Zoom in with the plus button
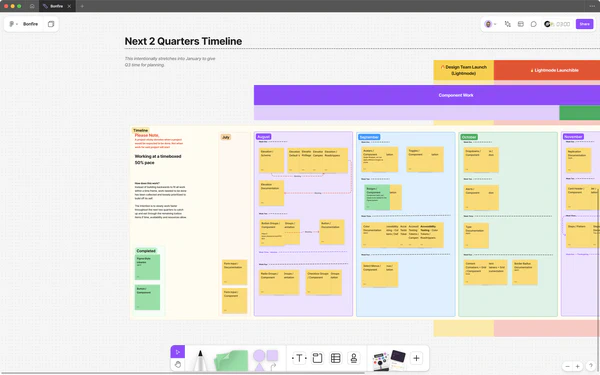The height and width of the screenshot is (375, 600). click(x=577, y=367)
